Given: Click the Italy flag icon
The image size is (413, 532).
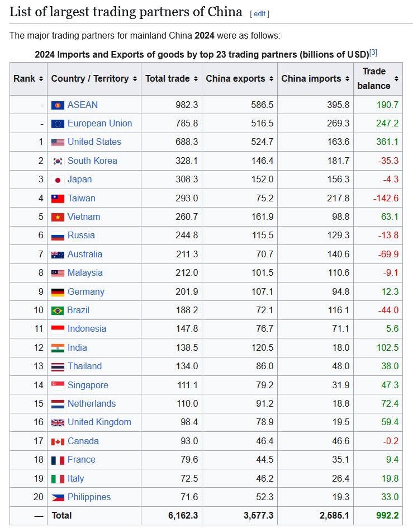Looking at the screenshot, I should 58,479.
